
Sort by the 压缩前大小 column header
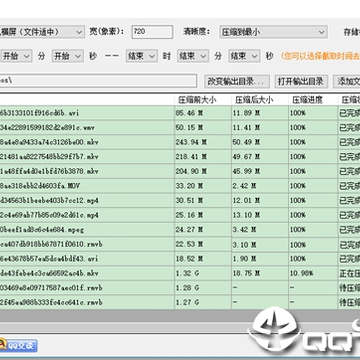(x=203, y=100)
